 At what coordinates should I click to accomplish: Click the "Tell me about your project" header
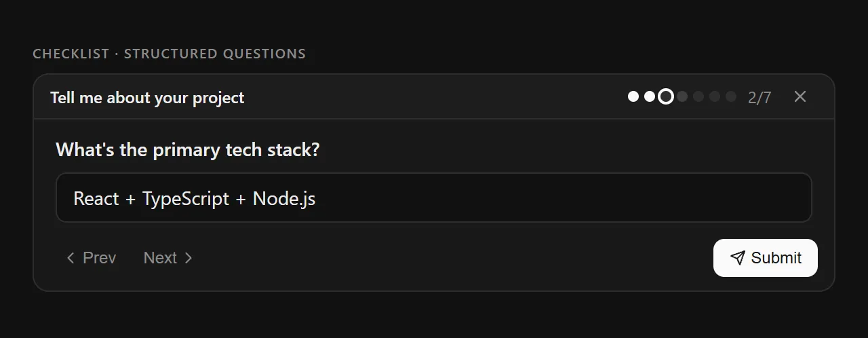147,98
